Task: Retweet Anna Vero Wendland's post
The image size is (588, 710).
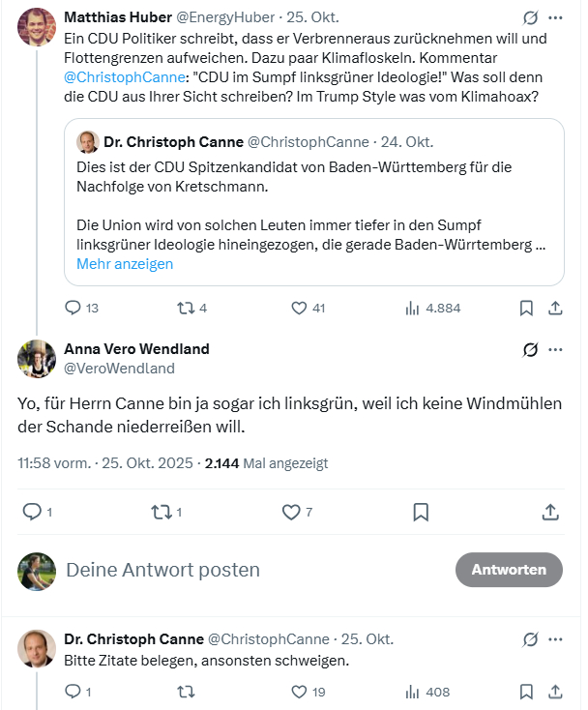Action: coord(161,512)
